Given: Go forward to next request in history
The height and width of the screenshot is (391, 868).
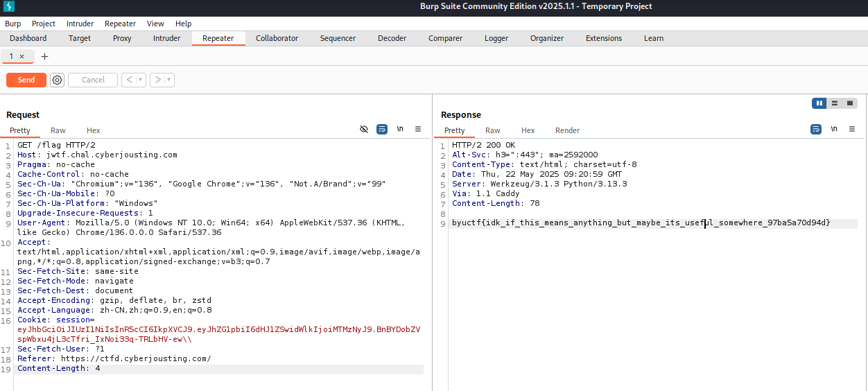Looking at the screenshot, I should click(x=157, y=80).
